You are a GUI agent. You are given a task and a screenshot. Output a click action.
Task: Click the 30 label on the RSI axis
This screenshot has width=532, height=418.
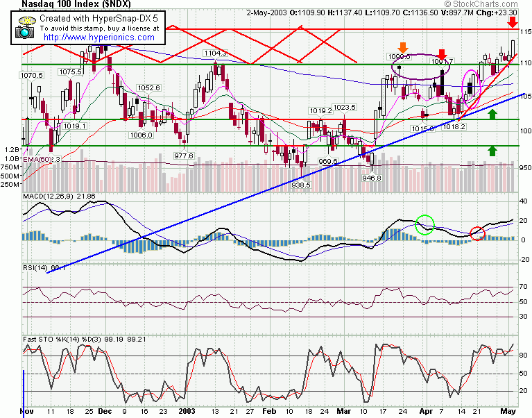click(x=524, y=317)
